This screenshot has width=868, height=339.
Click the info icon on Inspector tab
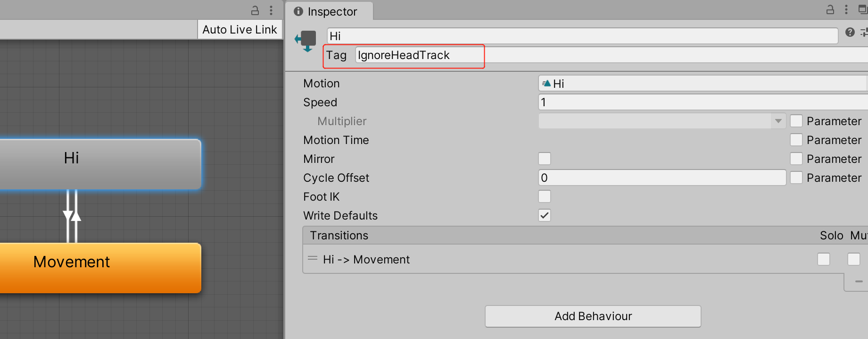point(298,11)
